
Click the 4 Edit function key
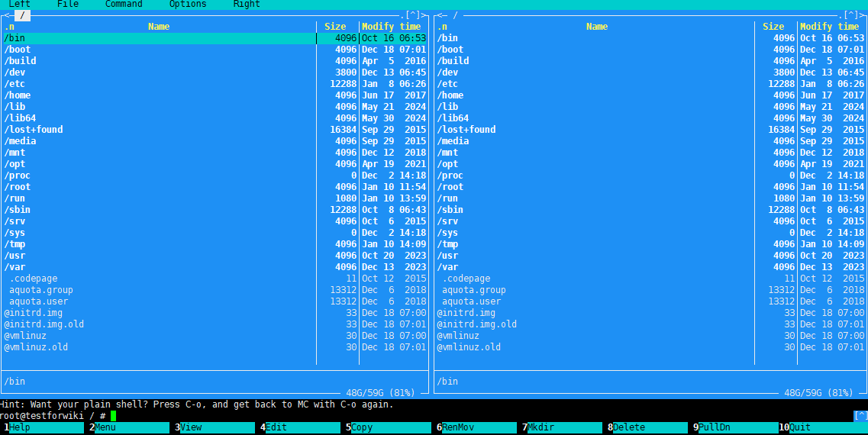tap(301, 427)
